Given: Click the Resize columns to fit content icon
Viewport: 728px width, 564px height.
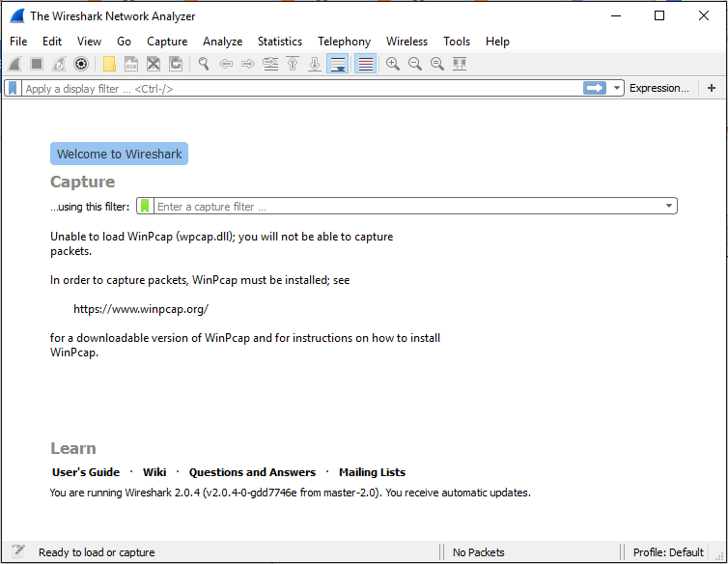Looking at the screenshot, I should (x=460, y=64).
